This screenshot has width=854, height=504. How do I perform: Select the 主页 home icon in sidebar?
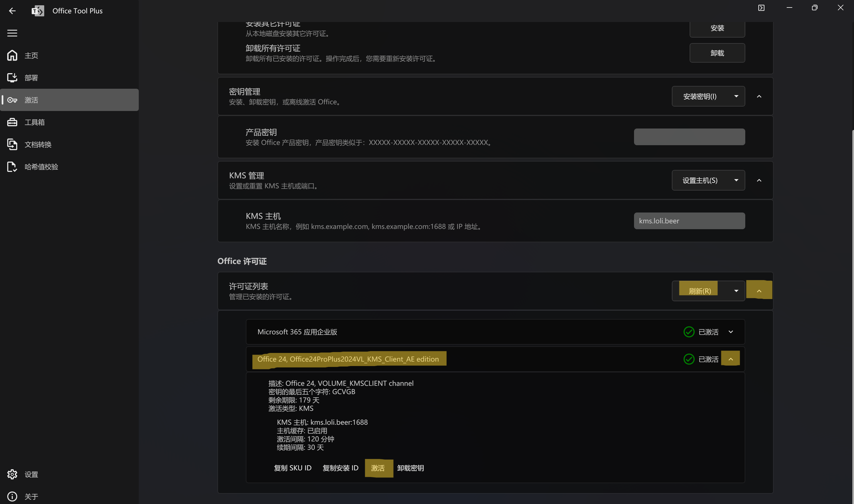[x=12, y=55]
